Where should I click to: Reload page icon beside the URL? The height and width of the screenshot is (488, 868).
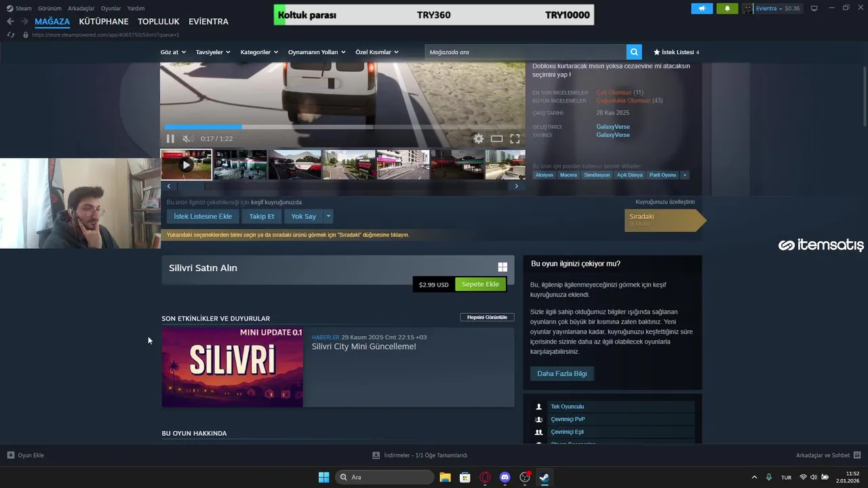[10, 35]
